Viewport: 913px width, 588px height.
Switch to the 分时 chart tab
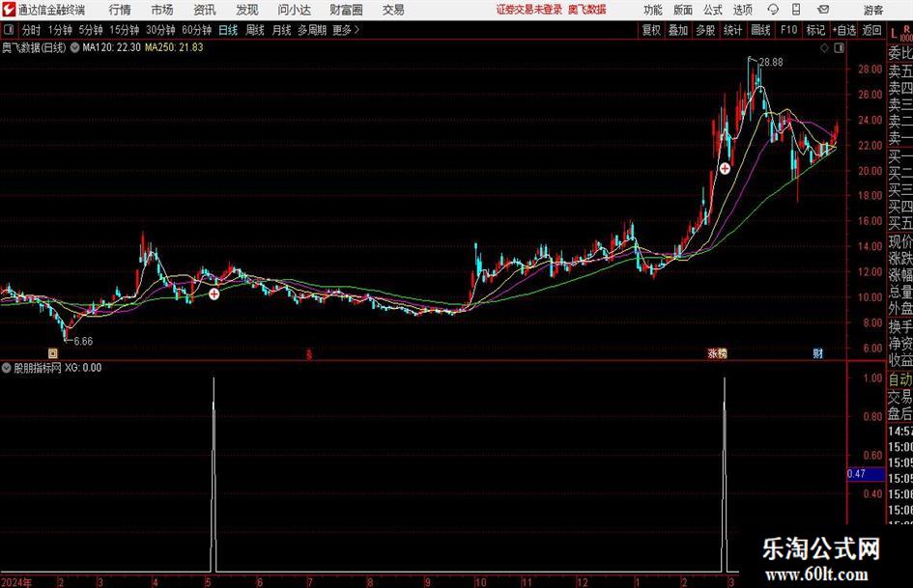(31, 30)
